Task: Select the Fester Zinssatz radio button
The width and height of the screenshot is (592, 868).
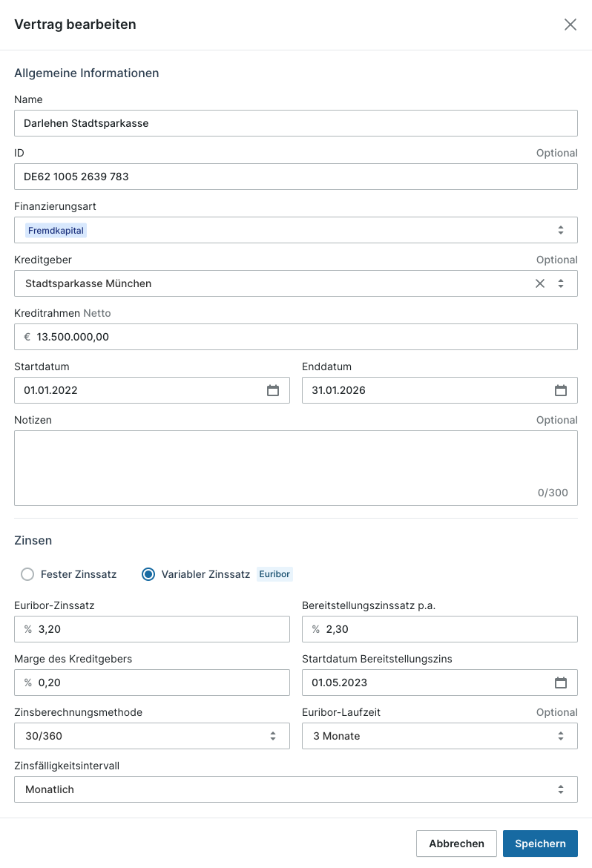Action: point(27,574)
